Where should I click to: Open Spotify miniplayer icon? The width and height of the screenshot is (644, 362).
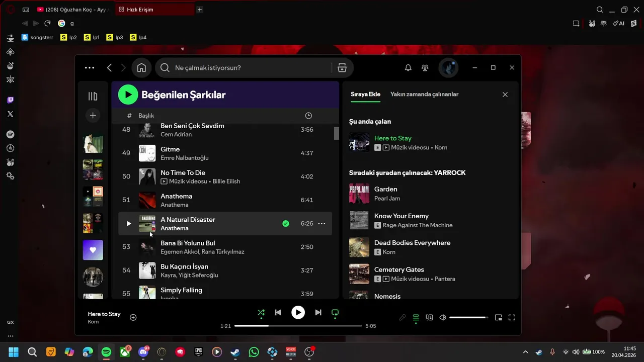point(498,317)
